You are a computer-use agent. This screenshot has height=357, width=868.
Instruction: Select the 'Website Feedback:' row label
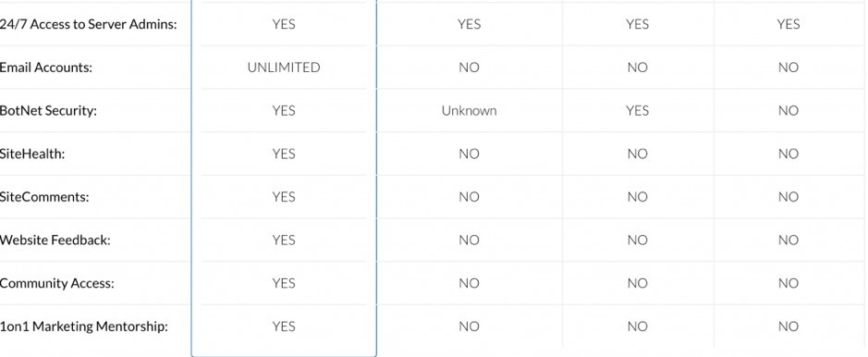(55, 240)
